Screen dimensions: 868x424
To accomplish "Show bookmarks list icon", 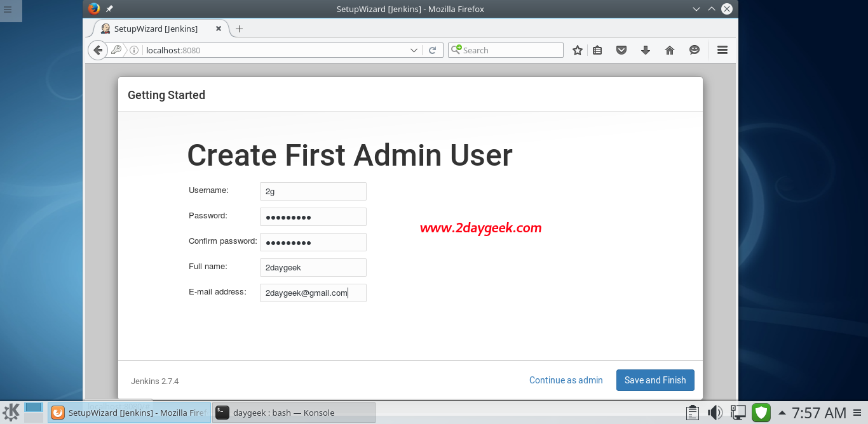I will point(597,50).
